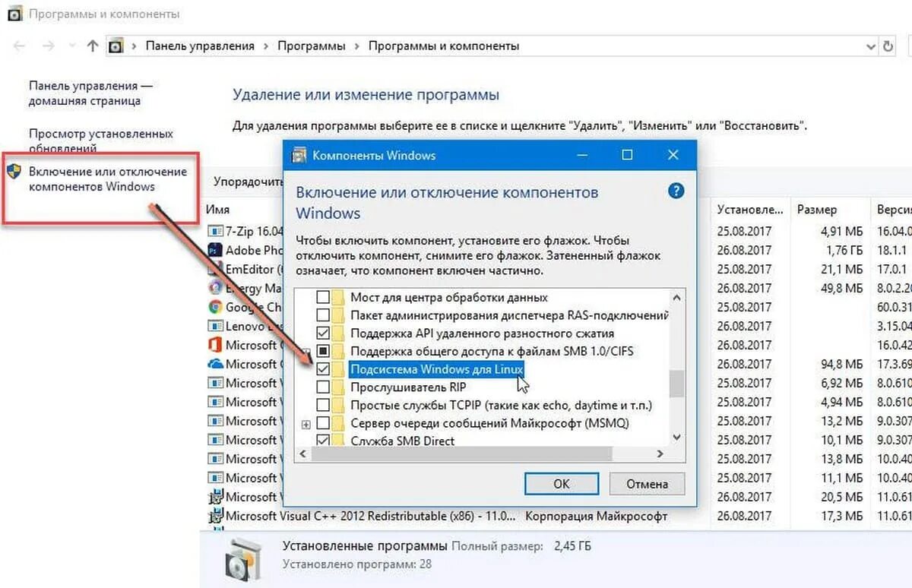Click folder icon beside Сервер очереди сообщений
The image size is (912, 588).
pyautogui.click(x=337, y=422)
